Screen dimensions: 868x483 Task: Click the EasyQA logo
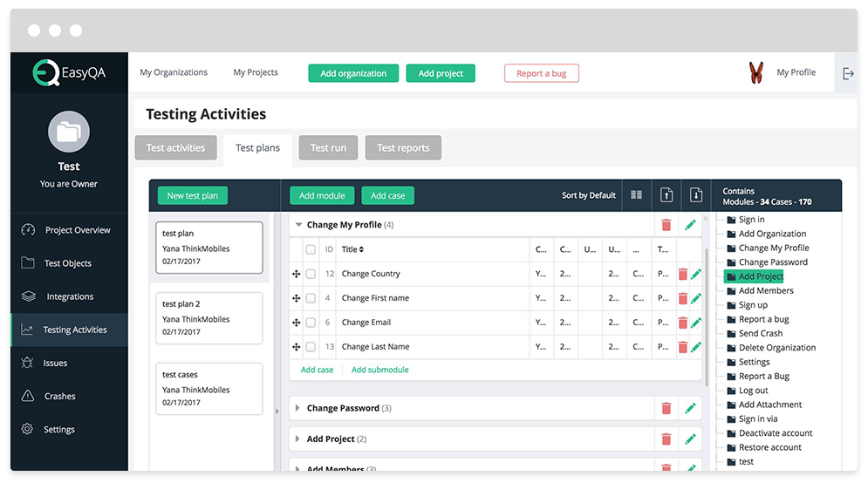point(69,72)
